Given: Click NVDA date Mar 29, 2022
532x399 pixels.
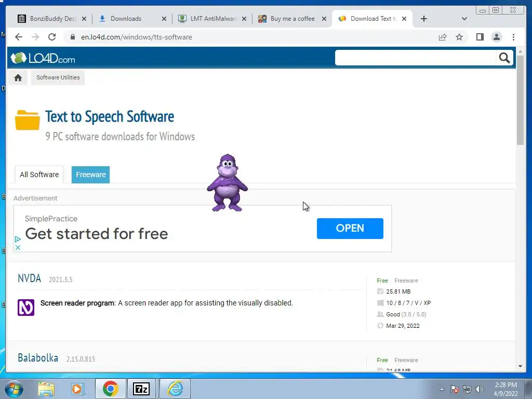Looking at the screenshot, I should 403,326.
